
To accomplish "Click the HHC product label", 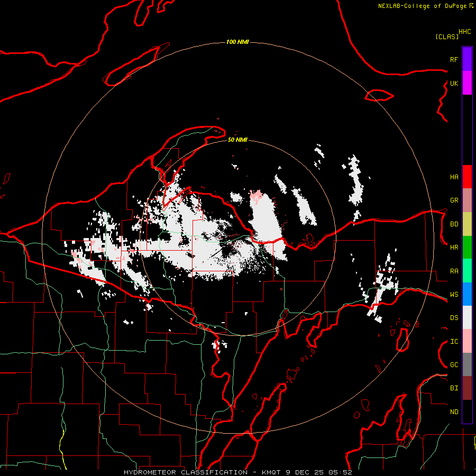I will [x=464, y=32].
